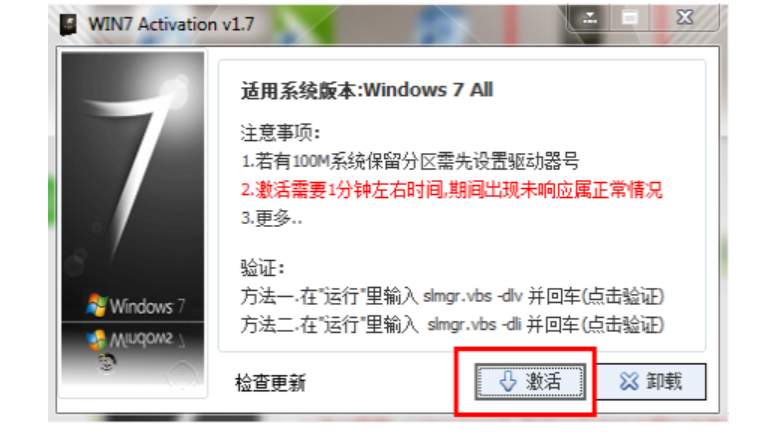Click the small face icon under the Windows logo
This screenshot has width=770, height=439.
pyautogui.click(x=107, y=363)
